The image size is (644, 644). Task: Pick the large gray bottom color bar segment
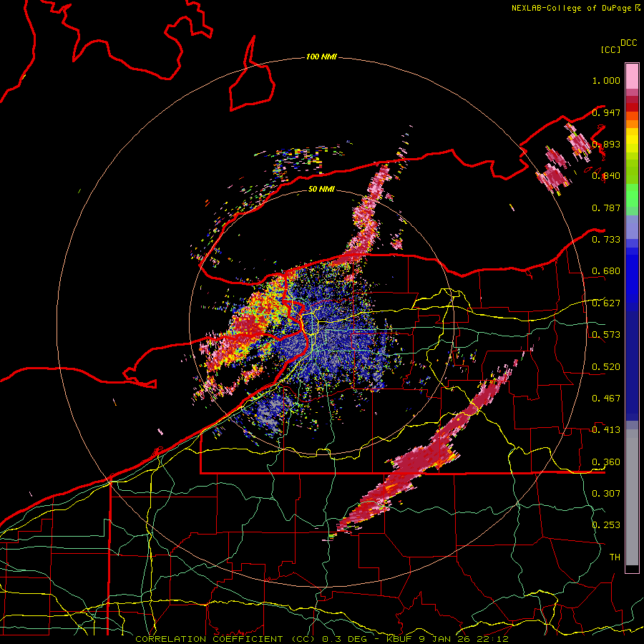point(632,497)
